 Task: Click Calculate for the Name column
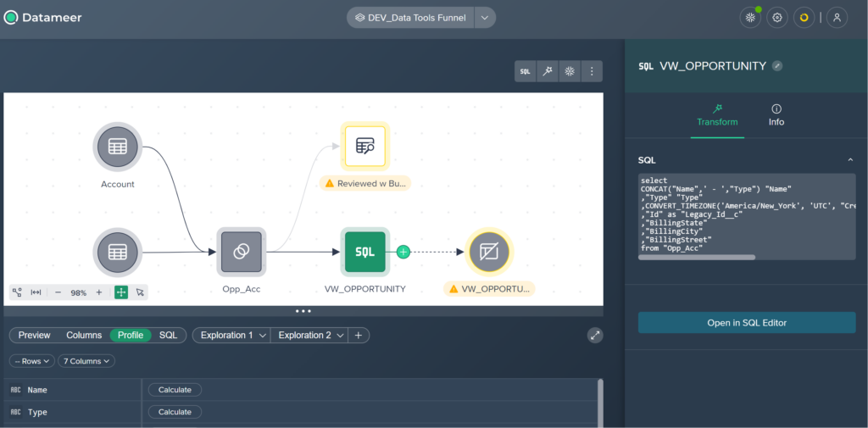[x=175, y=390]
